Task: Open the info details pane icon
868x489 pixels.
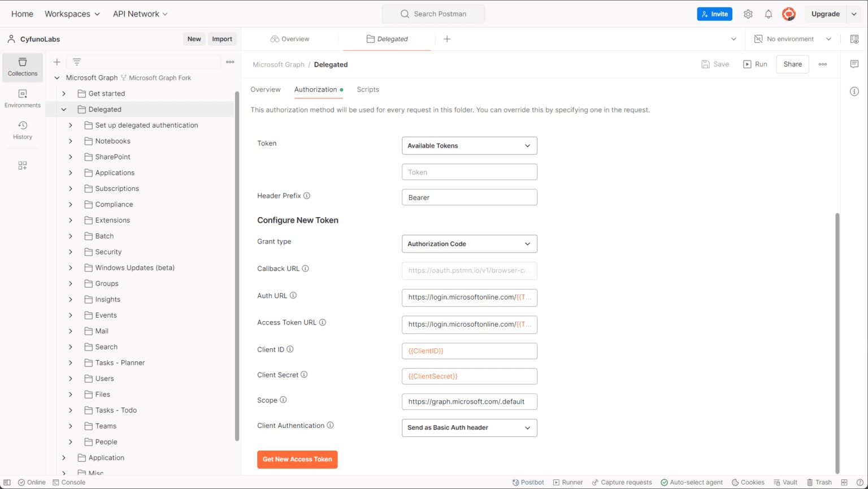Action: (854, 92)
